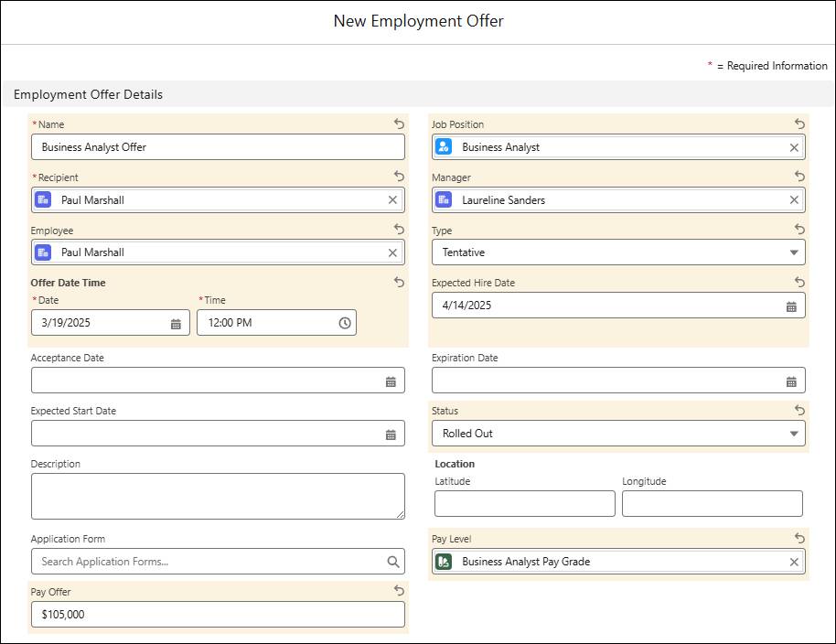
Task: Revert changes to the Status field
Action: [x=799, y=410]
